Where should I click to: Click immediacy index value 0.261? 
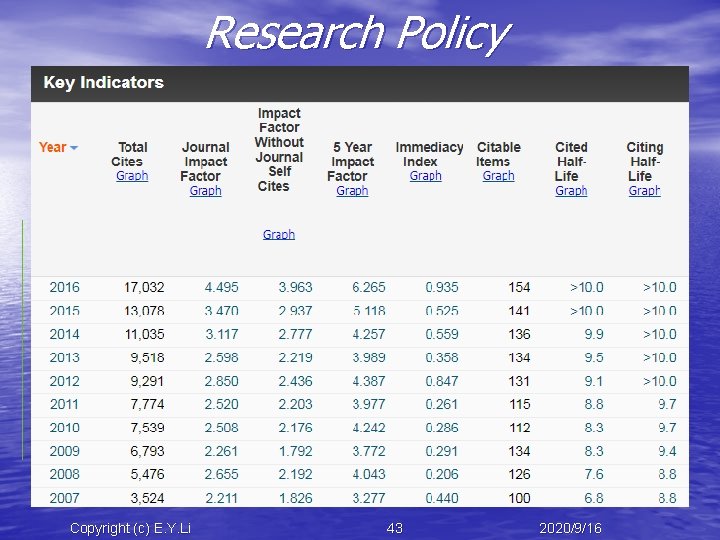pos(442,405)
